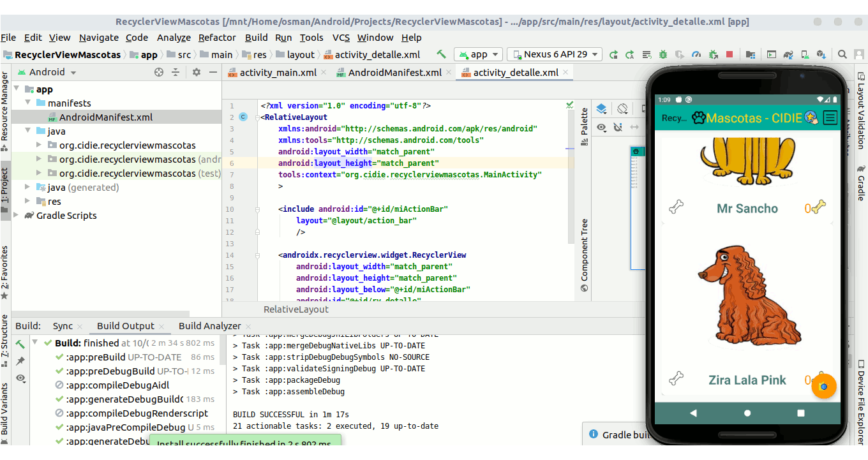Click Run with Coverage icon
Image resolution: width=868 pixels, height=460 pixels.
point(680,54)
